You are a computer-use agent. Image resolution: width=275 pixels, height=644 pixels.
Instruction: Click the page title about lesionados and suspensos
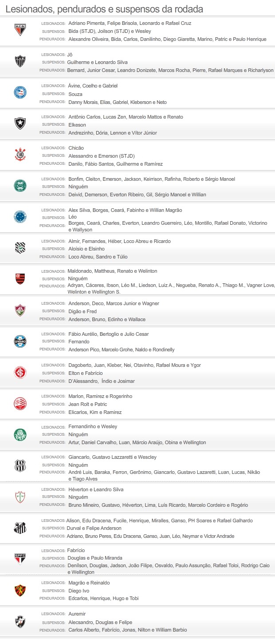[104, 9]
